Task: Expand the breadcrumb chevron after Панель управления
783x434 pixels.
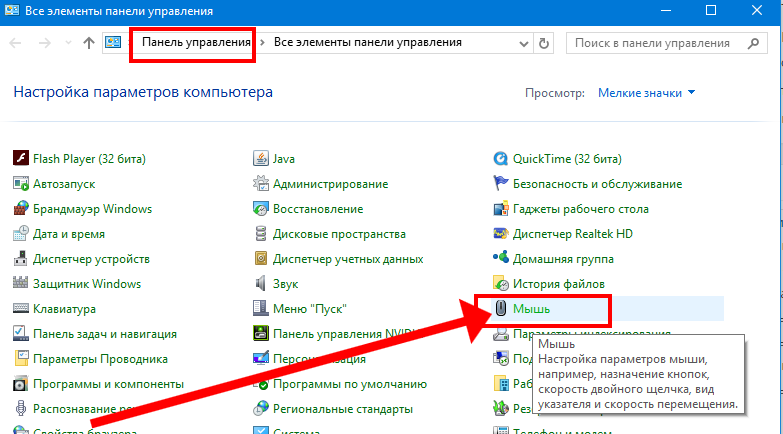Action: click(x=264, y=43)
